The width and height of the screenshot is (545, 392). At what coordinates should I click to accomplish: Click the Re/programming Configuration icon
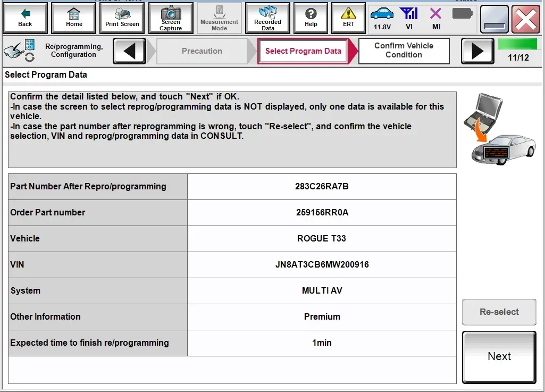click(x=20, y=51)
